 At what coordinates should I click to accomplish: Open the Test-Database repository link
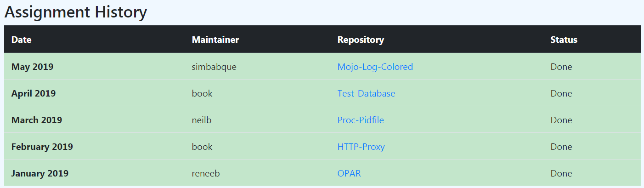pyautogui.click(x=366, y=93)
